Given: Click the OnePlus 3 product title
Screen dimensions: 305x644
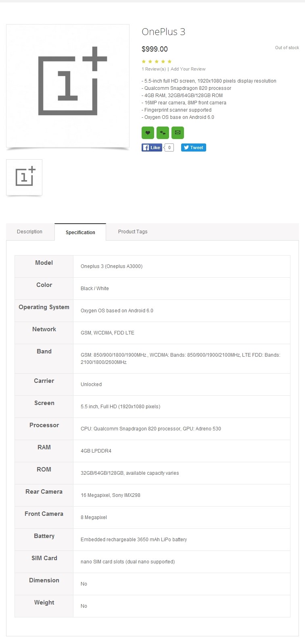Looking at the screenshot, I should tap(163, 32).
